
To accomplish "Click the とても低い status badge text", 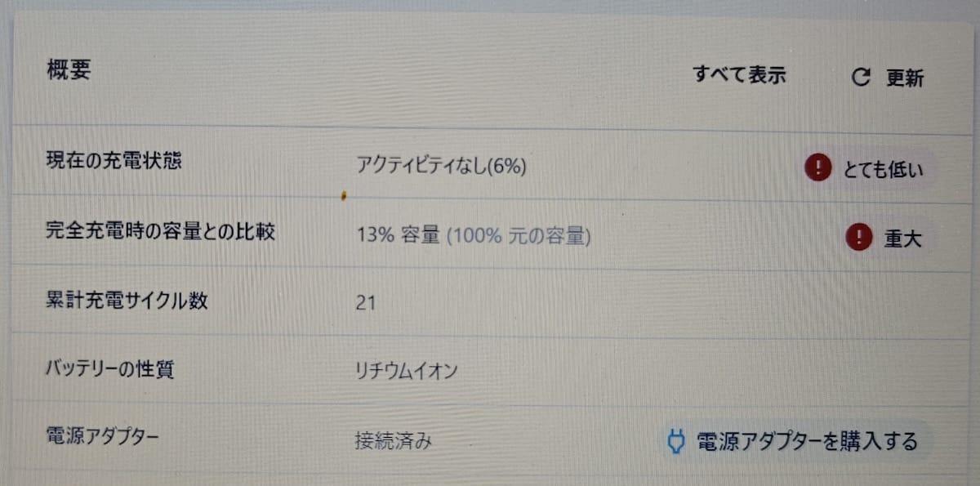I will 883,170.
